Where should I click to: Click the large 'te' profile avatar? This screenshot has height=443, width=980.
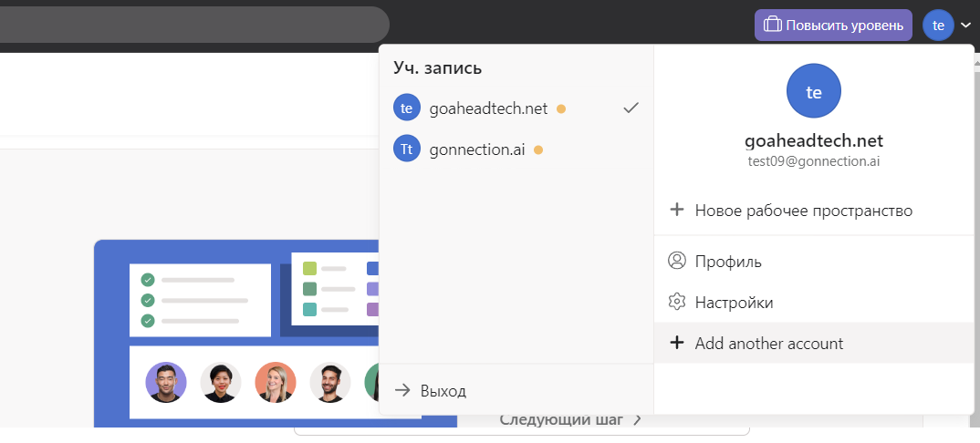[x=813, y=91]
